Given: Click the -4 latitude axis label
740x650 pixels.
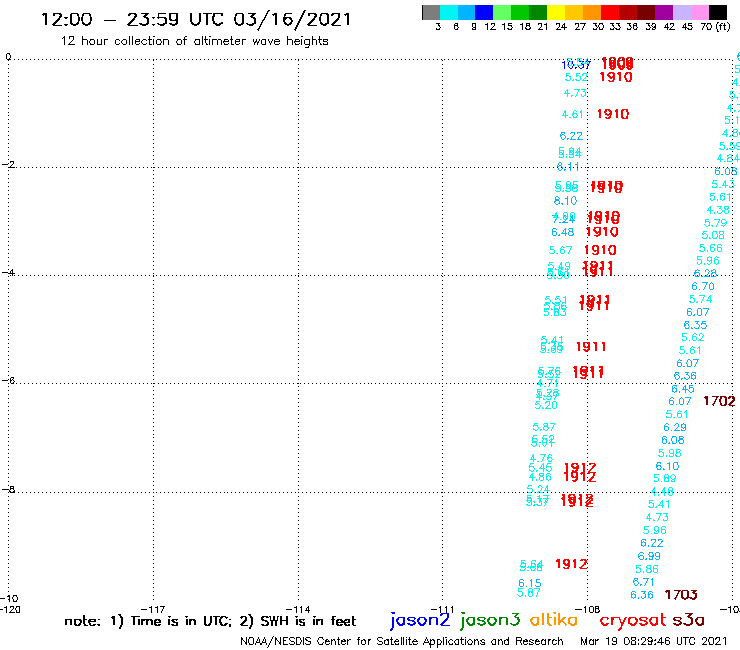Looking at the screenshot, I should coord(8,272).
